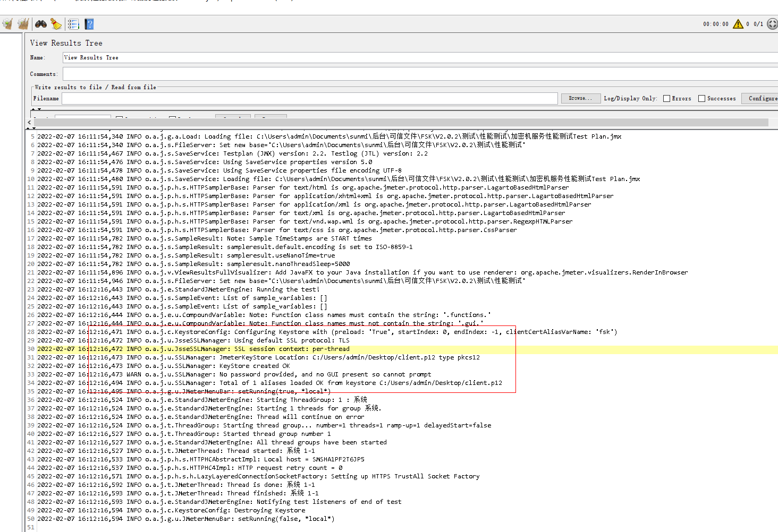The width and height of the screenshot is (778, 532).
Task: Click log line 20 'nanoThreadSleep=5000'
Action: click(x=193, y=264)
